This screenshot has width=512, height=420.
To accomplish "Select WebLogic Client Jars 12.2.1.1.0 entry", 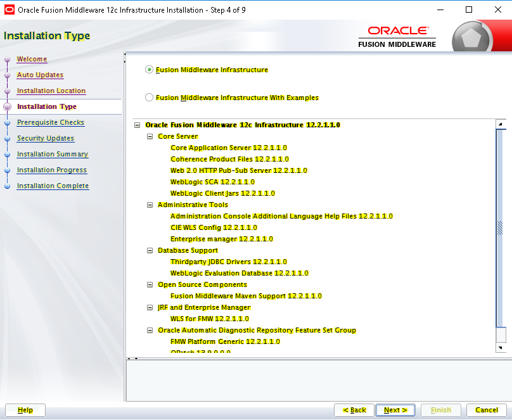I will click(222, 193).
